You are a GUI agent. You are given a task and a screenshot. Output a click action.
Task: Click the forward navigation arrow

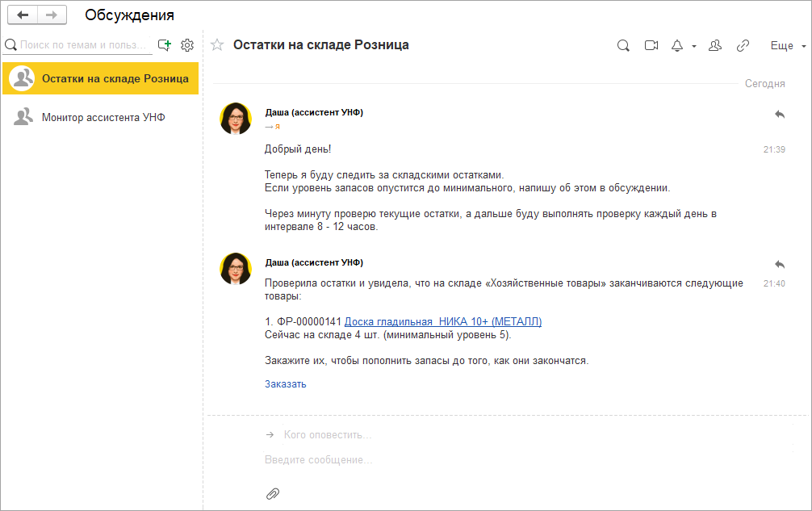click(52, 15)
